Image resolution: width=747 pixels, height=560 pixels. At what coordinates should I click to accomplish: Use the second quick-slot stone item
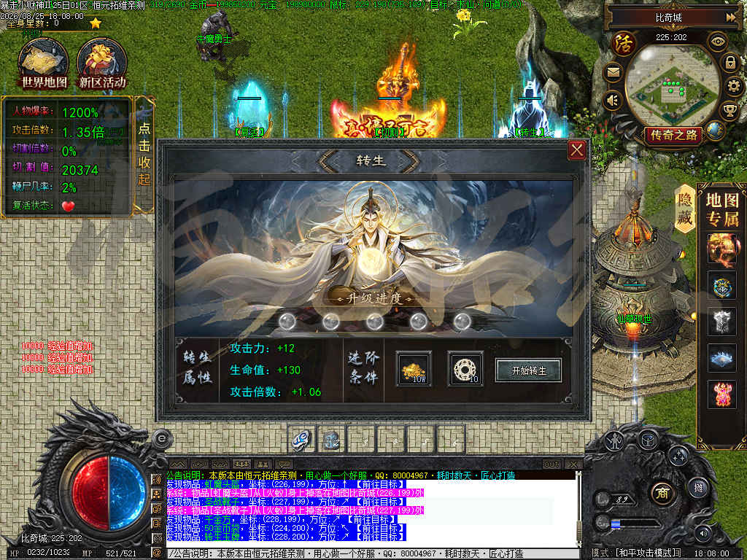point(331,439)
